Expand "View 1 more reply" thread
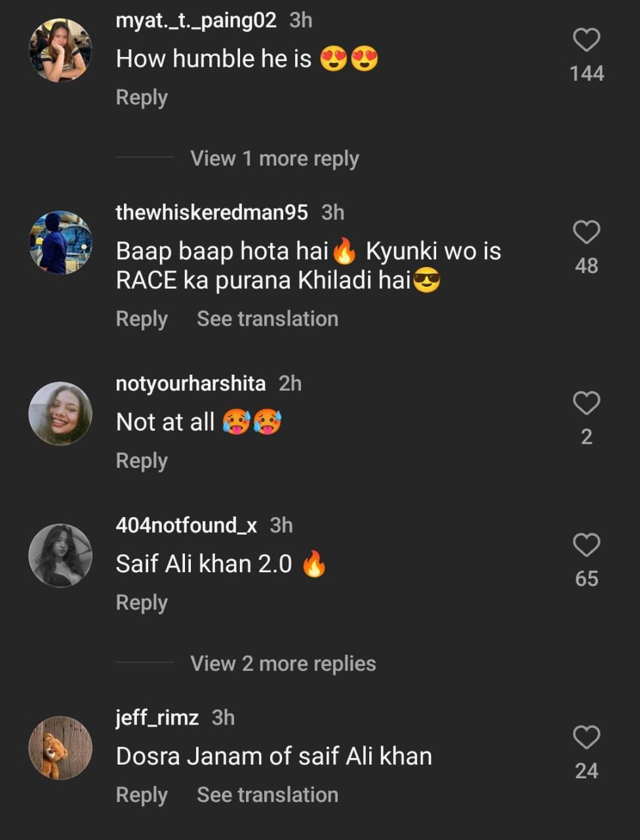 pos(274,159)
